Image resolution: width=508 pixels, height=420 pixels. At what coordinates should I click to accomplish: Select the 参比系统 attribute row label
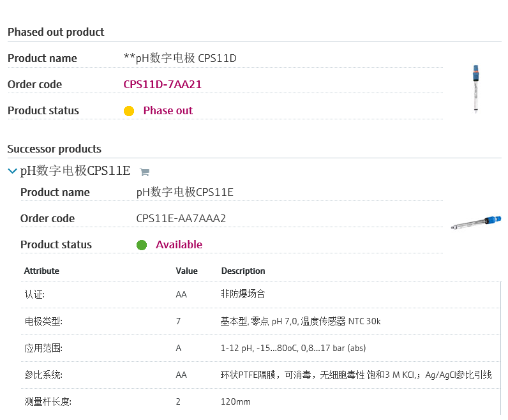(x=43, y=375)
